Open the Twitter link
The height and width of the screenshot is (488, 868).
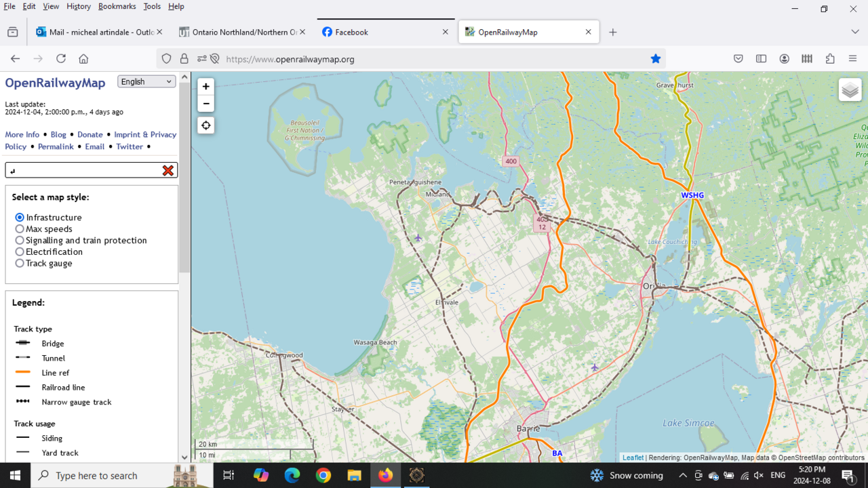130,146
